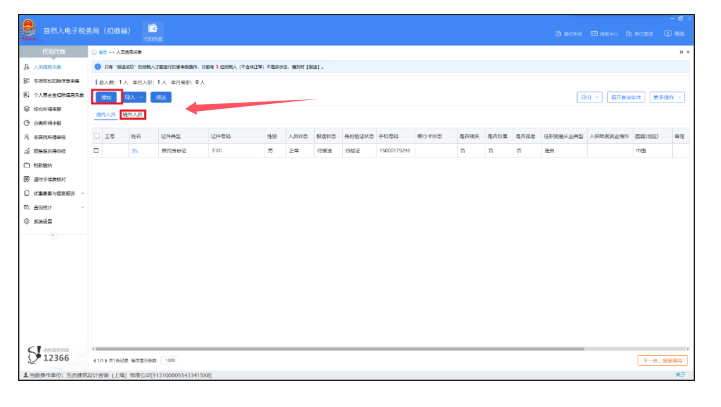721x407 pixels.
Task: Collapse the left sidebar with round toggle
Action: pyautogui.click(x=52, y=234)
